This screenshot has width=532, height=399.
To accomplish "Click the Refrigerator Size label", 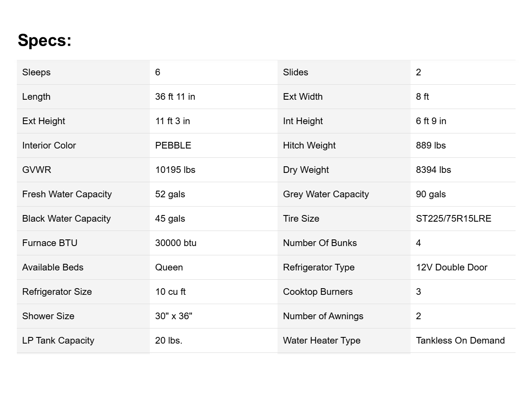I will [x=57, y=292].
